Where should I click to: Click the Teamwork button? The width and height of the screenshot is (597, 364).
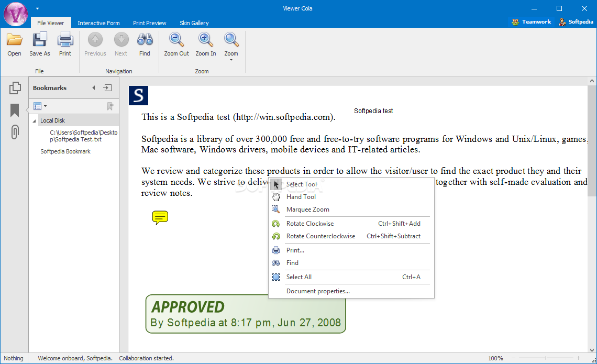click(531, 21)
